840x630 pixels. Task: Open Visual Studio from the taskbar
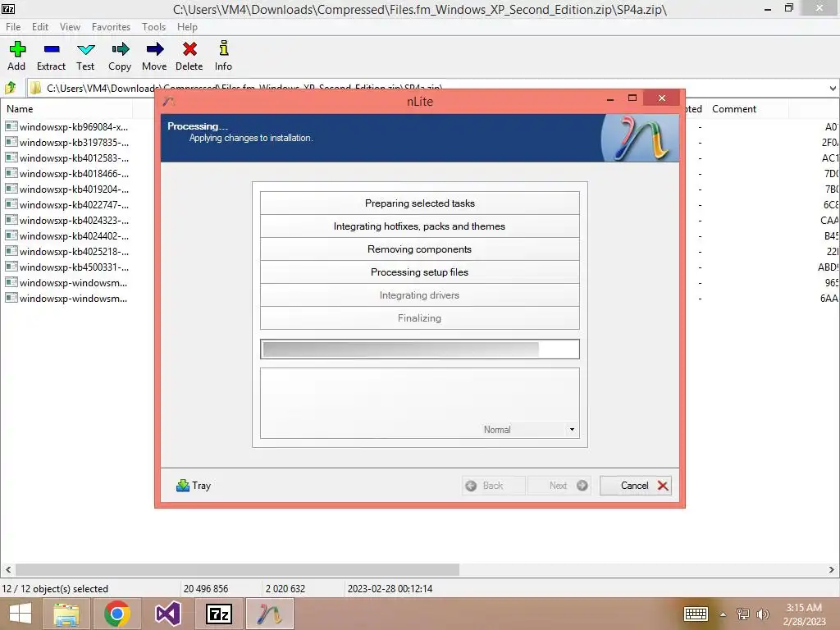(167, 614)
